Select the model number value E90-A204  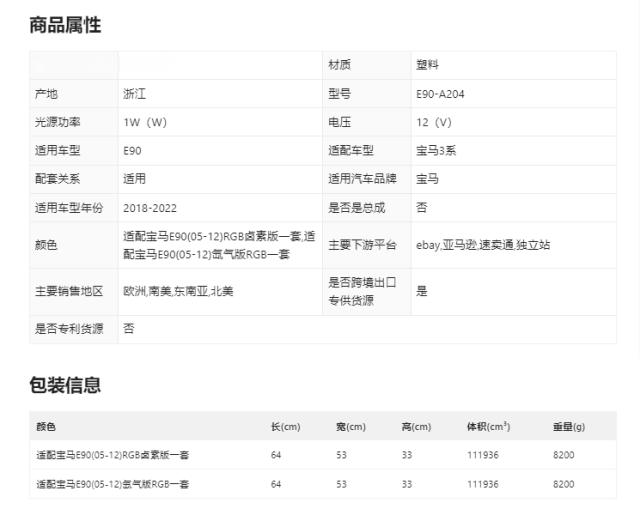pyautogui.click(x=439, y=94)
